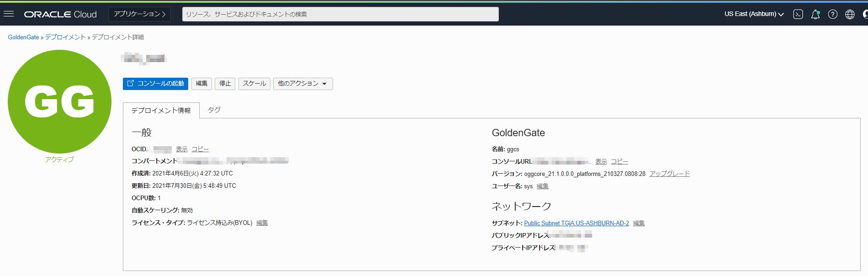Click the スケール button
The width and height of the screenshot is (868, 276).
click(x=254, y=84)
